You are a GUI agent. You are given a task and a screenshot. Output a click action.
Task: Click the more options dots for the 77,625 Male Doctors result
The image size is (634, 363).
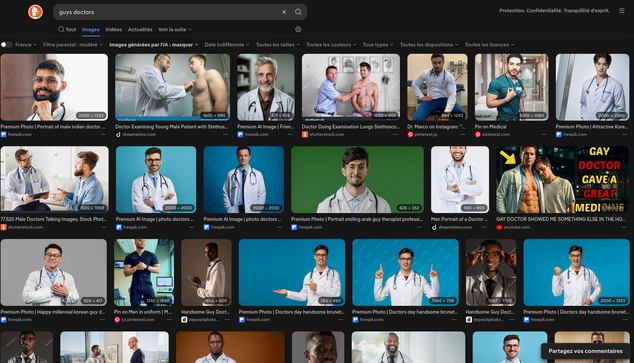(x=104, y=227)
